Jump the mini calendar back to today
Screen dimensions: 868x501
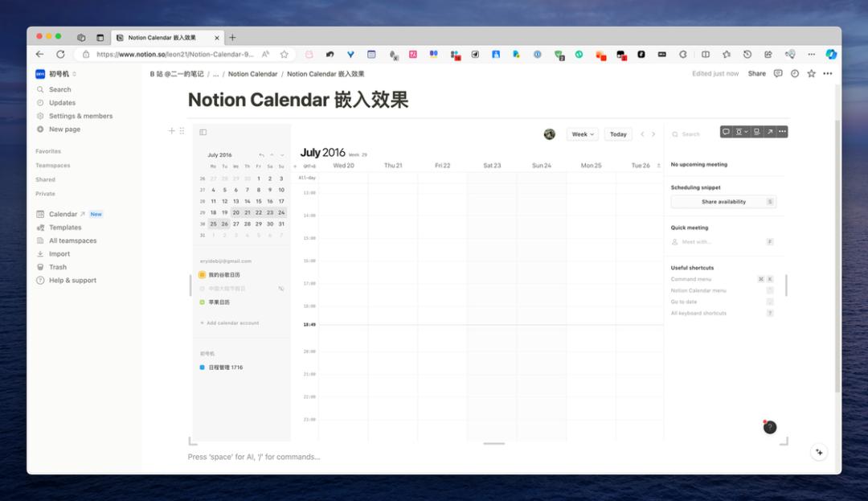point(261,155)
